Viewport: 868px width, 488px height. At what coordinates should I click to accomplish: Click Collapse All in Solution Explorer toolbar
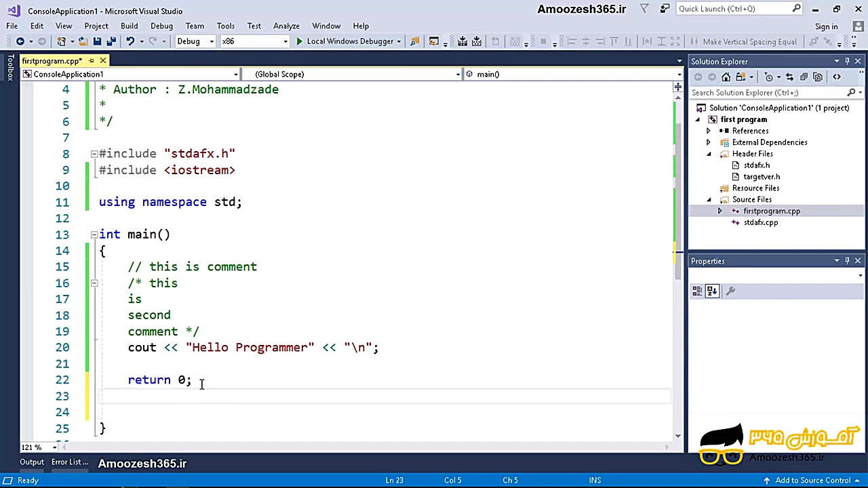point(804,77)
